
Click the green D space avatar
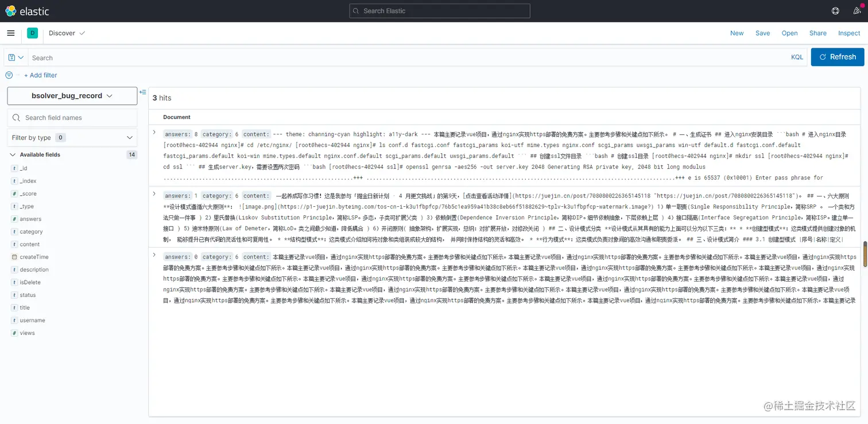pyautogui.click(x=33, y=33)
